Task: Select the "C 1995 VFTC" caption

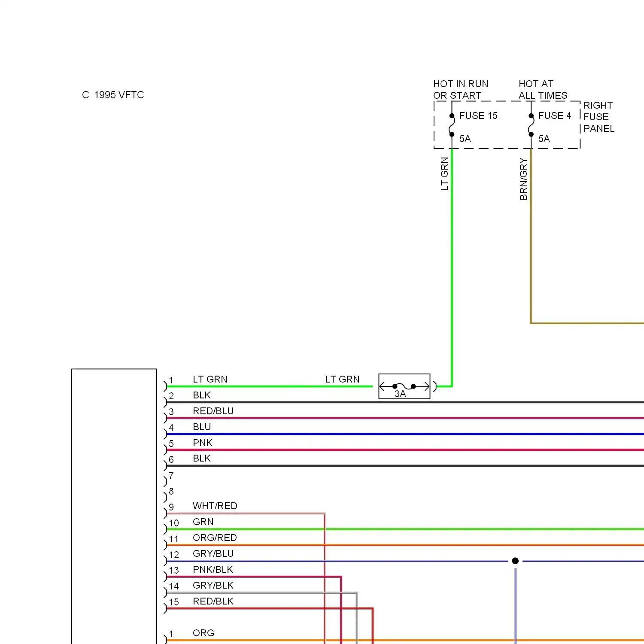Action: click(x=113, y=95)
